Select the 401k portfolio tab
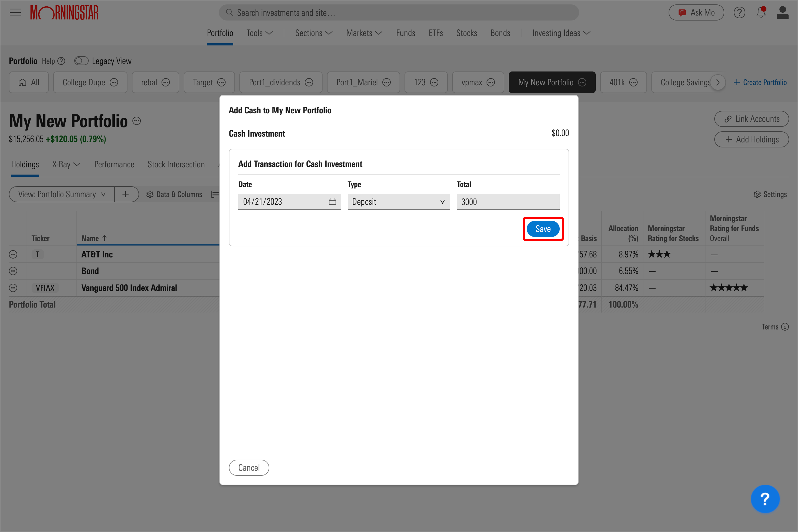The width and height of the screenshot is (798, 532). (623, 83)
